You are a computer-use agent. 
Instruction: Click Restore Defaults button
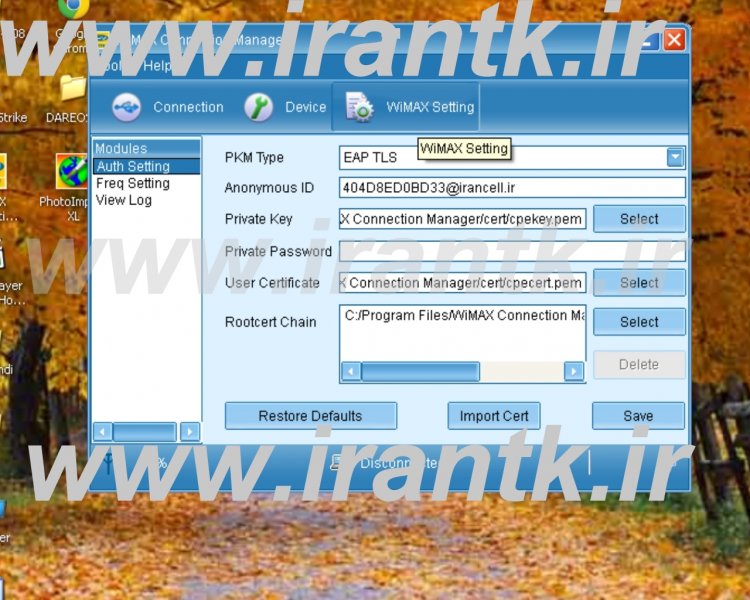tap(310, 416)
